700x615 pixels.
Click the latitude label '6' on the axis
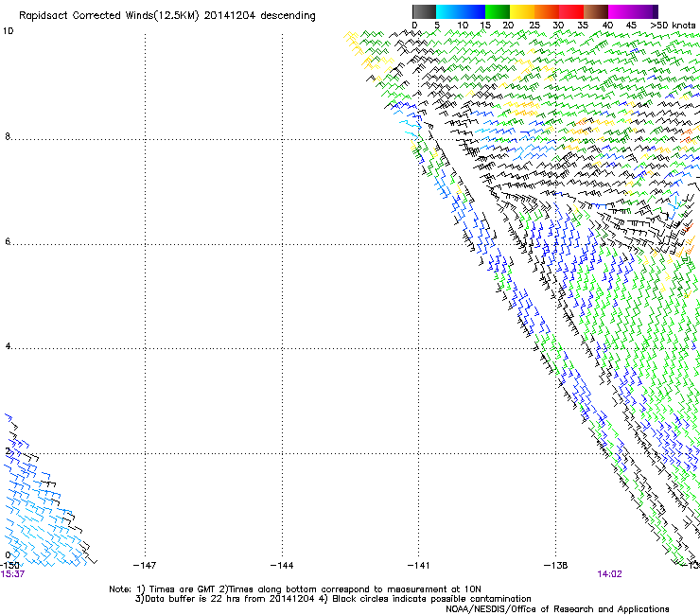pos(8,241)
